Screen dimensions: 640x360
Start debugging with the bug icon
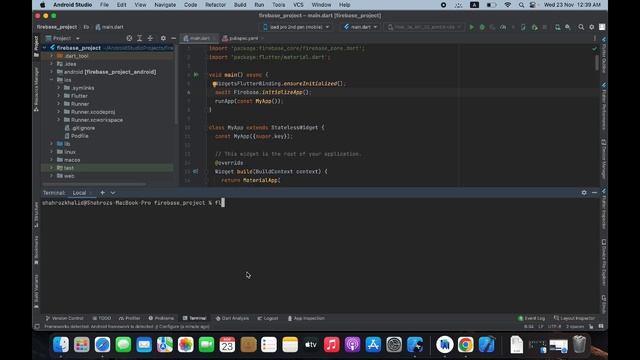pos(482,27)
